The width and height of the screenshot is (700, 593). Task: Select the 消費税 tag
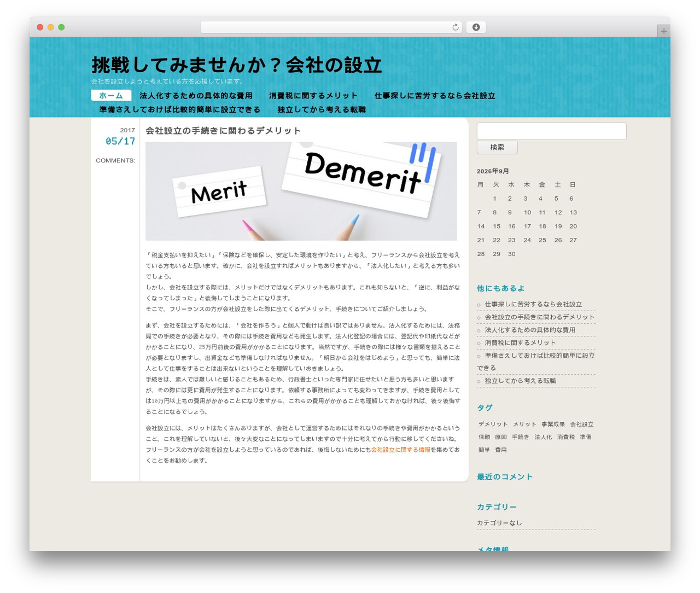(566, 437)
